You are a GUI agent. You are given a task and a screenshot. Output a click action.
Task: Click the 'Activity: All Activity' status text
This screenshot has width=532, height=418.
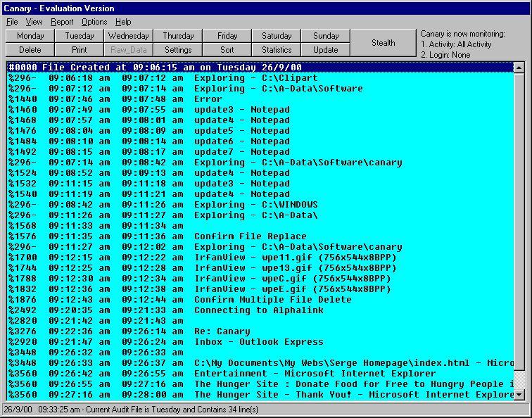click(456, 44)
